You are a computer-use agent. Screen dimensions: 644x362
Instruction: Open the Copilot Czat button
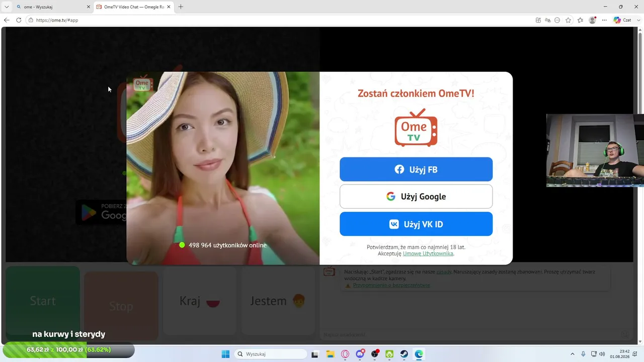tap(622, 20)
